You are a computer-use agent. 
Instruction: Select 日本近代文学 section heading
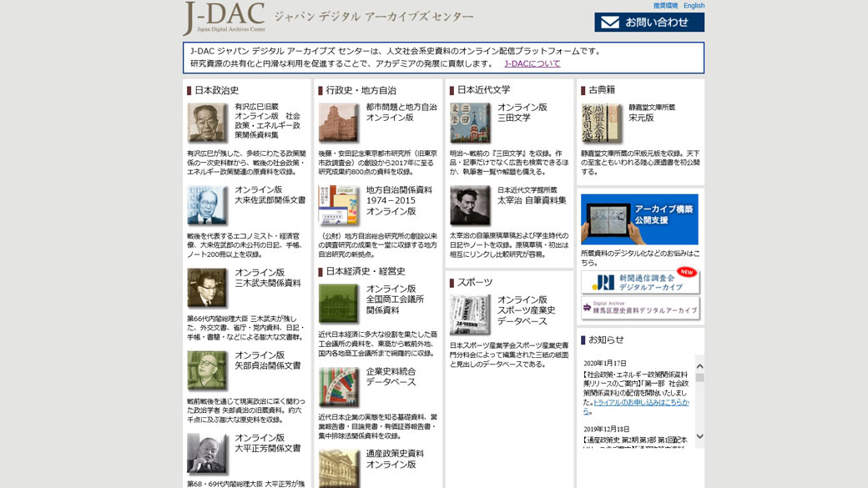[x=484, y=89]
